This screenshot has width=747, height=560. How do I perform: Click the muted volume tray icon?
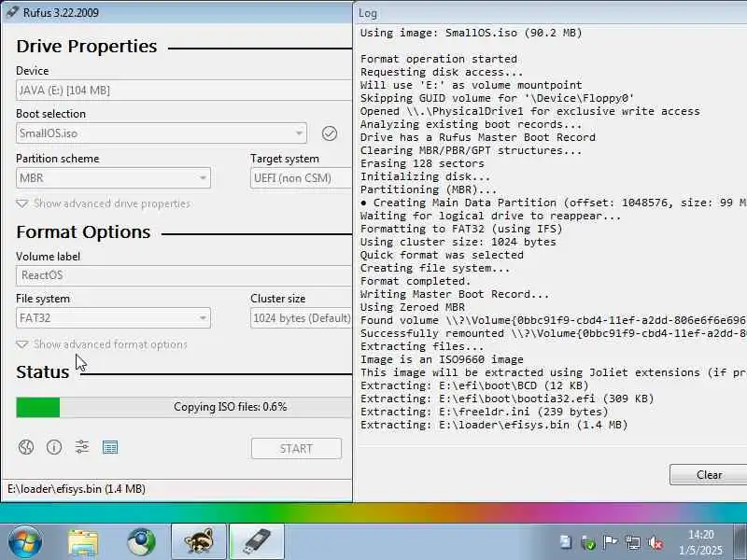pos(655,542)
